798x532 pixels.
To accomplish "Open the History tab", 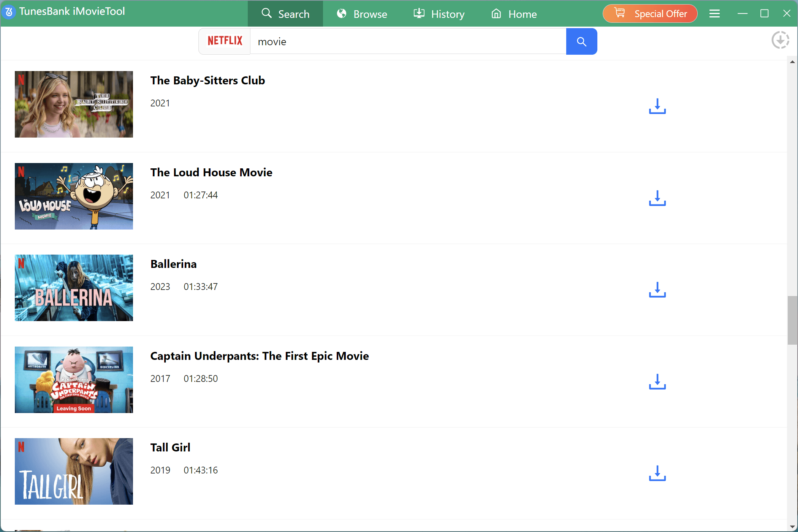I will [x=439, y=14].
